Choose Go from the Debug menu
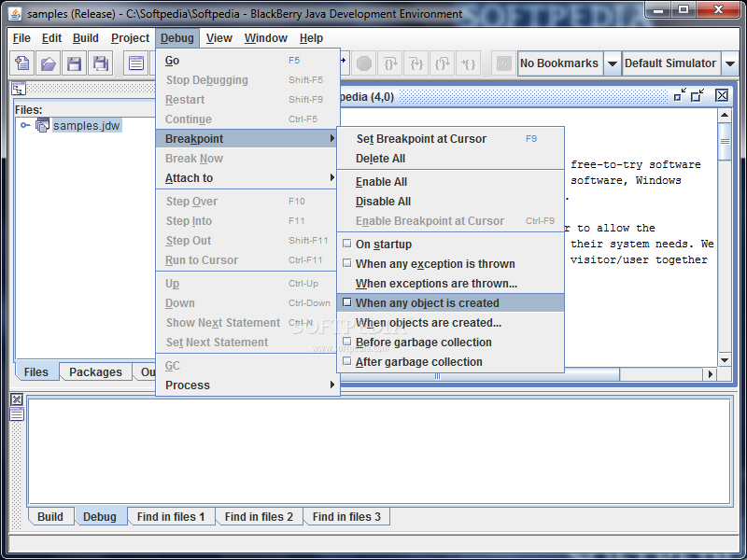The width and height of the screenshot is (747, 560). pos(247,61)
